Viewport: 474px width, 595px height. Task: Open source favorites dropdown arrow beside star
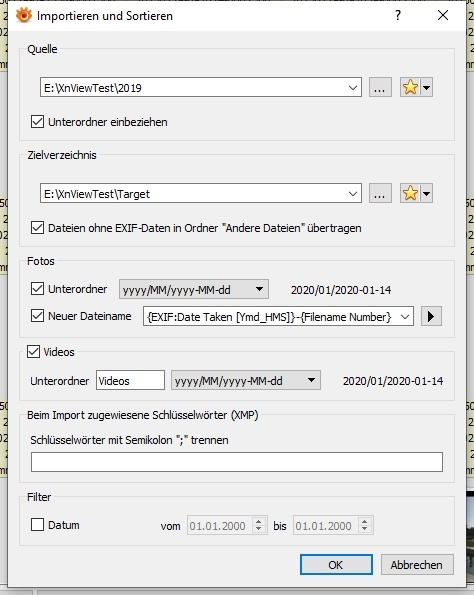coord(427,88)
